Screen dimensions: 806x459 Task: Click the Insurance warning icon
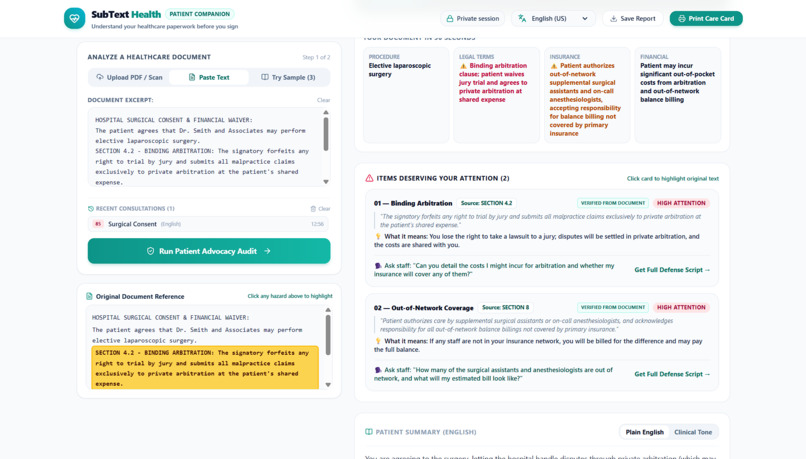point(554,66)
